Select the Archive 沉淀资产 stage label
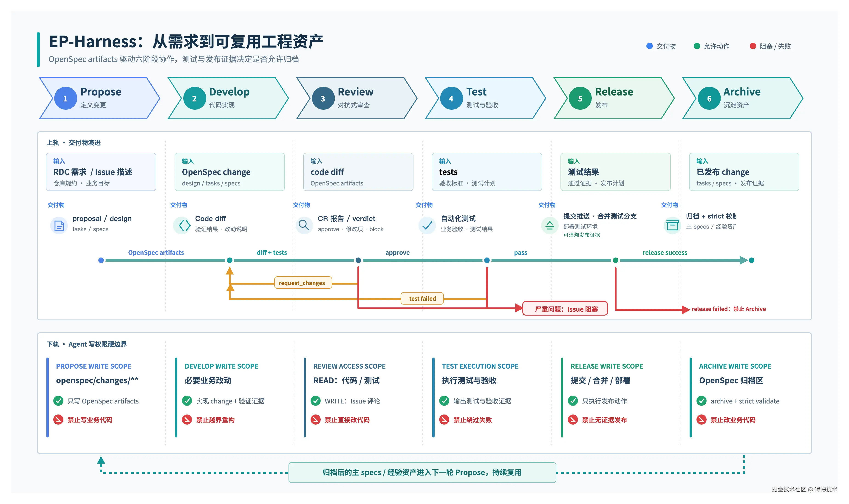Screen dimensions: 849x504 pos(742,98)
